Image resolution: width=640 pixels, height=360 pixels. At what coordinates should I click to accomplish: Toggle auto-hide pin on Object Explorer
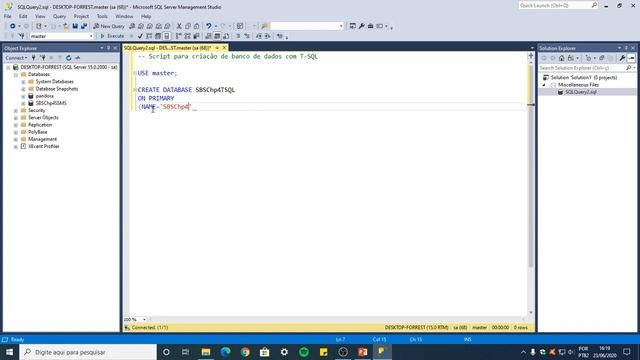[109, 48]
